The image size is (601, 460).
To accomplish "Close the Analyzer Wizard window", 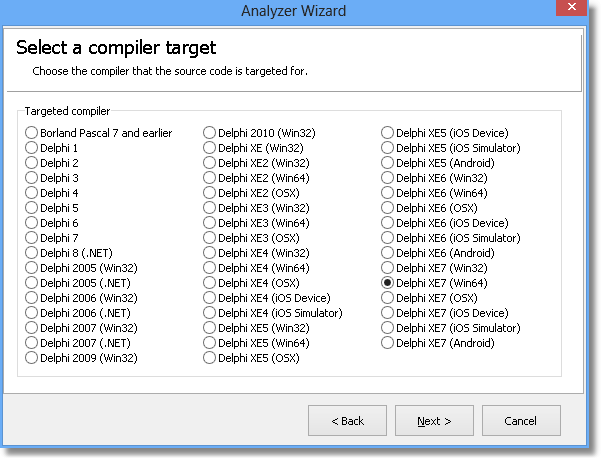I will pos(571,7).
